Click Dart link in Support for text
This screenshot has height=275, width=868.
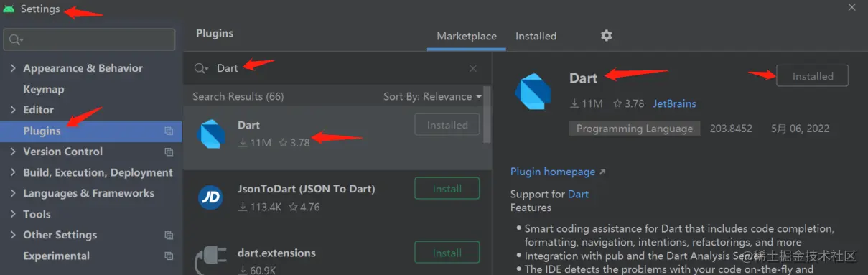coord(578,194)
